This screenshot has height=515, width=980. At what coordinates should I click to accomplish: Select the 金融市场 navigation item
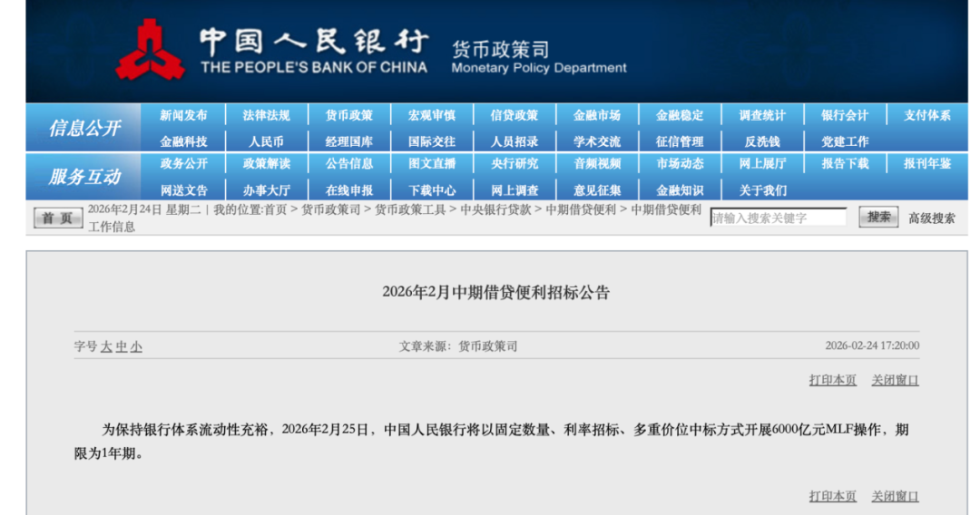597,116
